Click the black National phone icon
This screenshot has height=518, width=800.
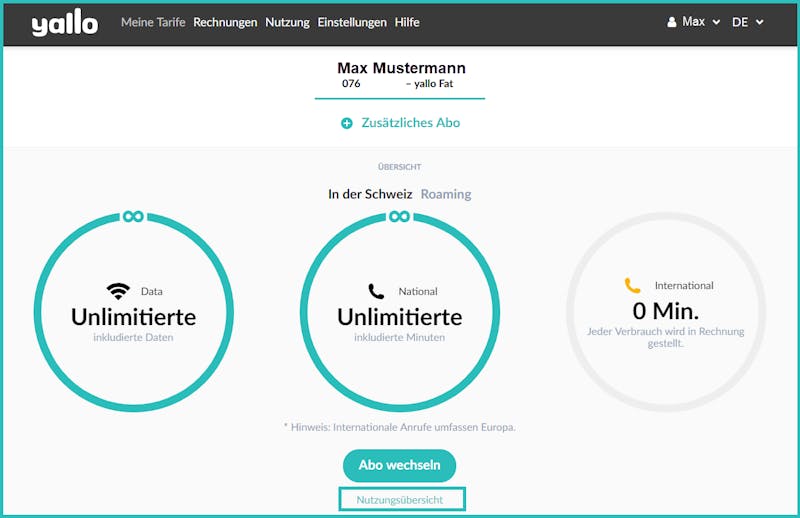[x=376, y=291]
